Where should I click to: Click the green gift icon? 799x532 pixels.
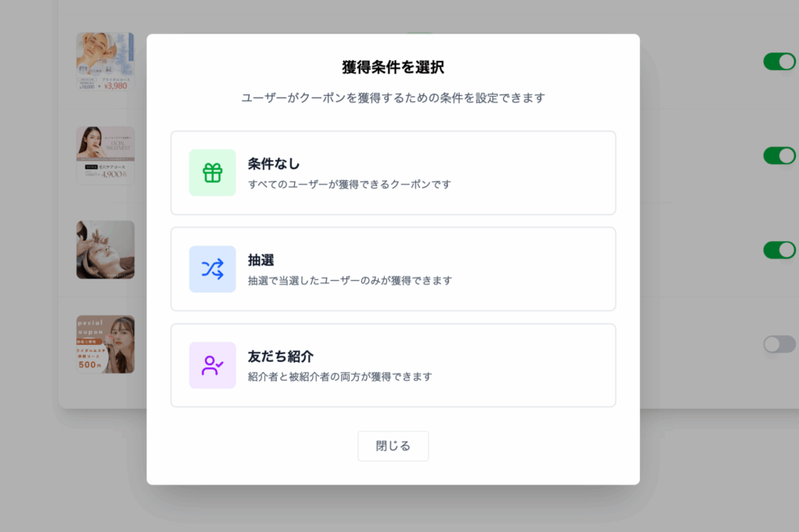(212, 172)
